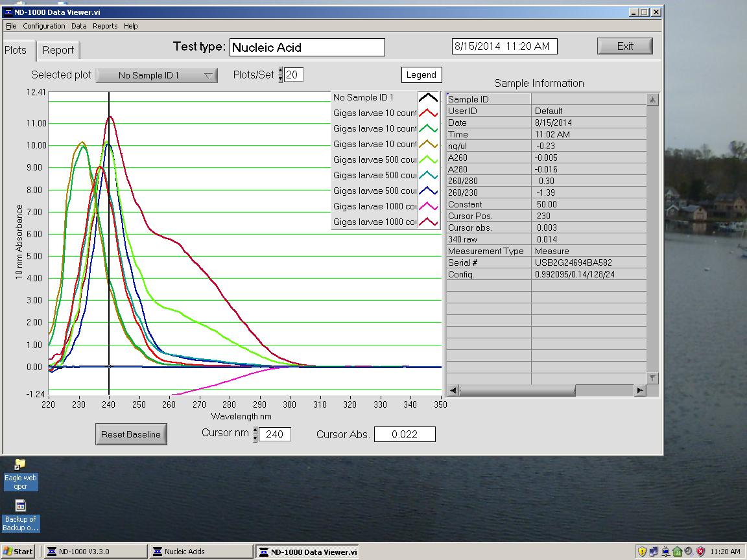The height and width of the screenshot is (560, 747).
Task: Open the Selected plot dropdown
Action: click(157, 75)
